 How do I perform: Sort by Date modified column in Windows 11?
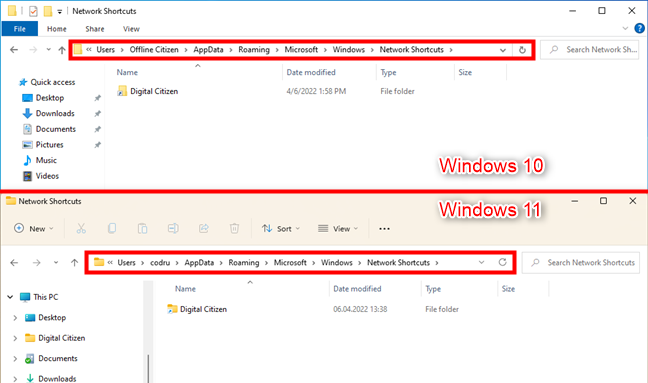point(357,289)
